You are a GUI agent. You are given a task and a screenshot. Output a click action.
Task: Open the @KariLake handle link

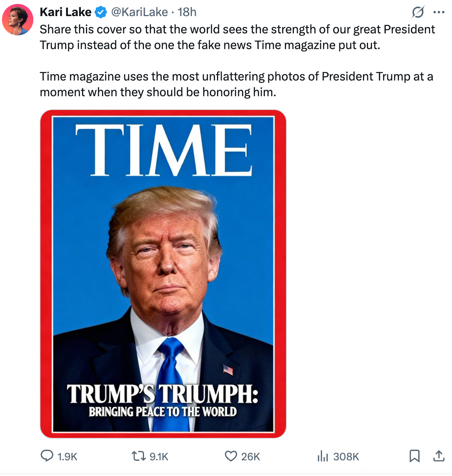[x=140, y=12]
